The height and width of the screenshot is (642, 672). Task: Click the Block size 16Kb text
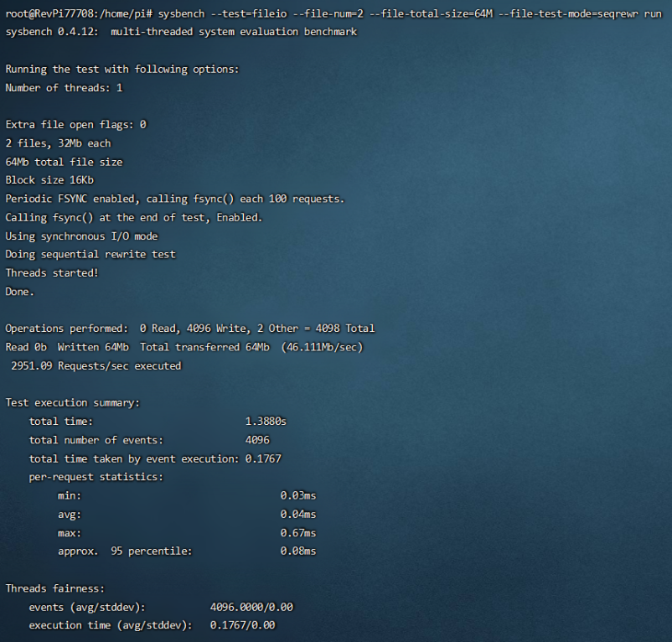(49, 179)
